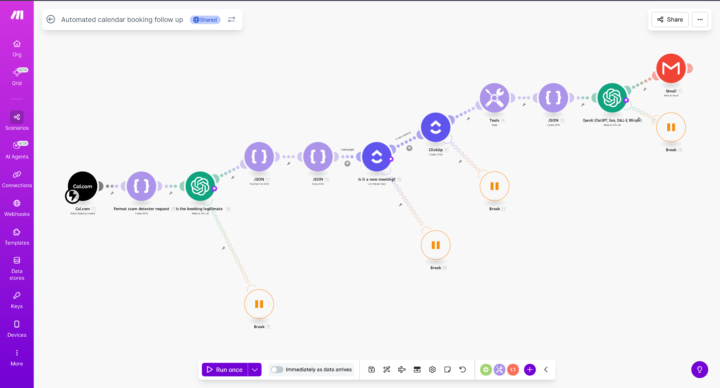Click the swap arrows icon beside Shared badge
Image resolution: width=720 pixels, height=388 pixels.
[x=231, y=19]
